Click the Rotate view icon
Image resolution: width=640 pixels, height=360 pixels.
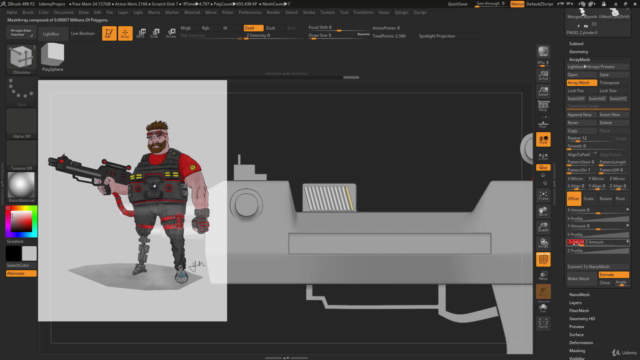543,243
